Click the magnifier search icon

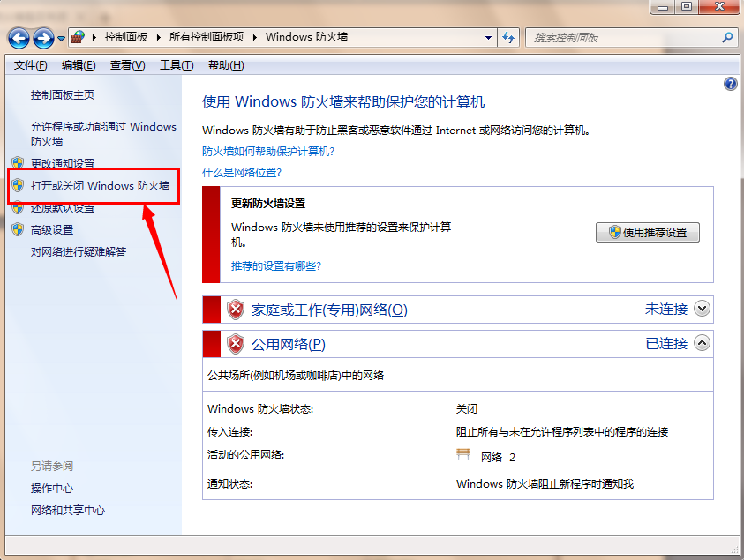pos(727,37)
